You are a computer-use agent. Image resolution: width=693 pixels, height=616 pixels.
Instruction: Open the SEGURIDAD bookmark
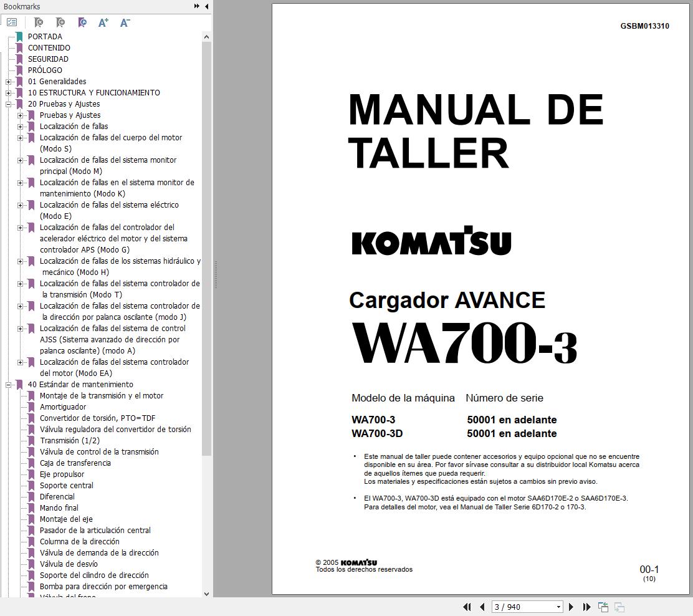[x=49, y=59]
